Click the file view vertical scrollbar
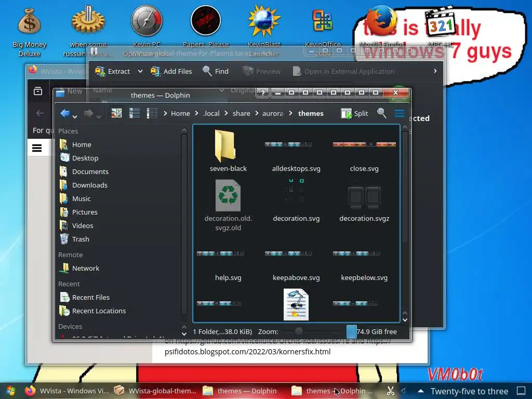Viewport: 532px width, 399px height. (x=405, y=187)
